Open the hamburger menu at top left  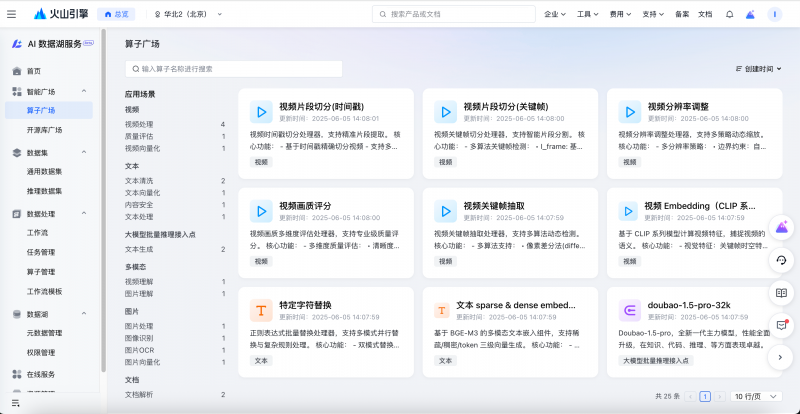11,14
